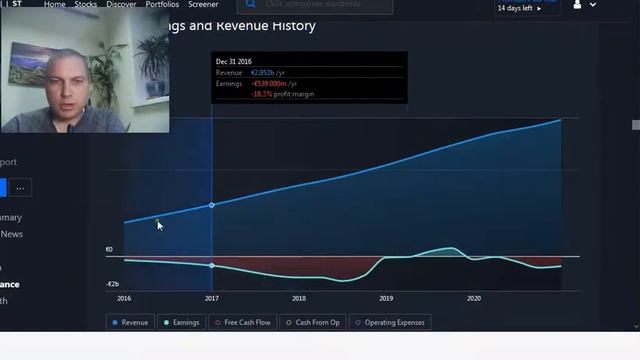Expand the account dropdown chevron

point(593,4)
